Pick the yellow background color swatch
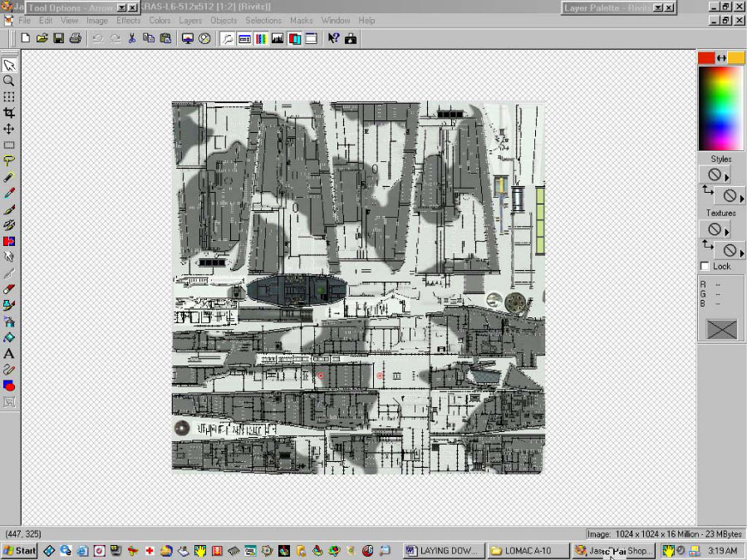 736,58
